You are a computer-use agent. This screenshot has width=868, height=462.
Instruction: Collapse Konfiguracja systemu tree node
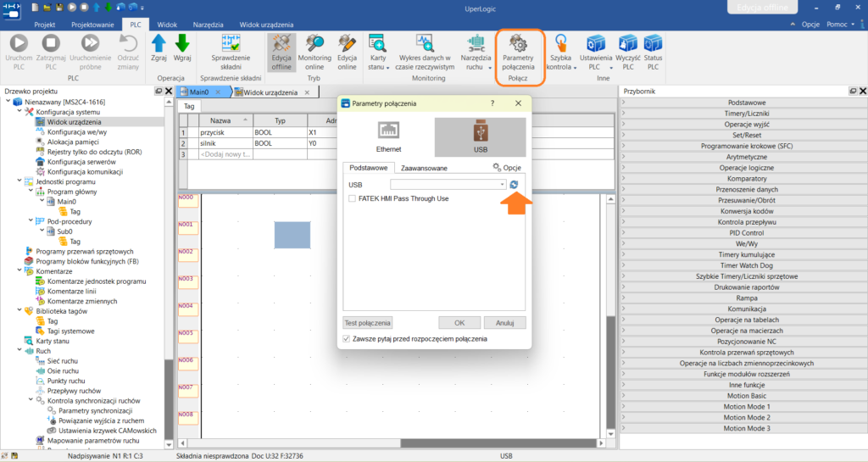19,112
